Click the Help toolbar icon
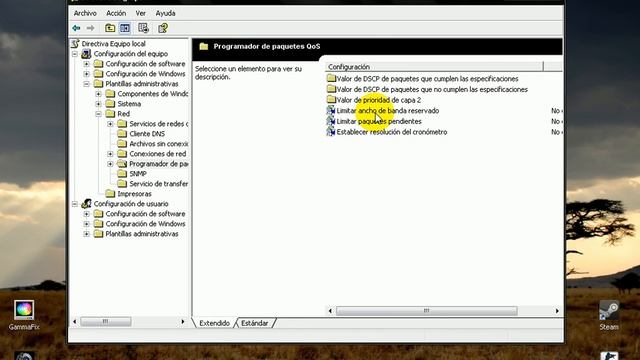This screenshot has height=360, width=640. (163, 28)
